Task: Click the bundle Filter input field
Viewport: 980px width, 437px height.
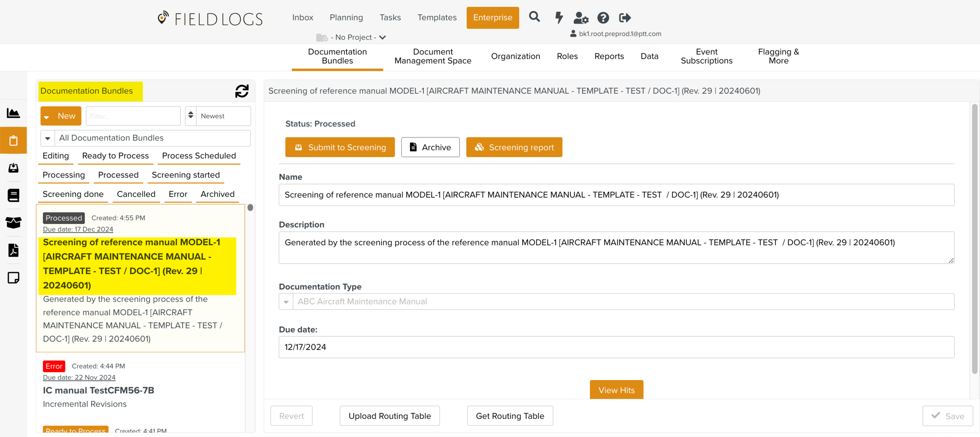Action: point(133,116)
